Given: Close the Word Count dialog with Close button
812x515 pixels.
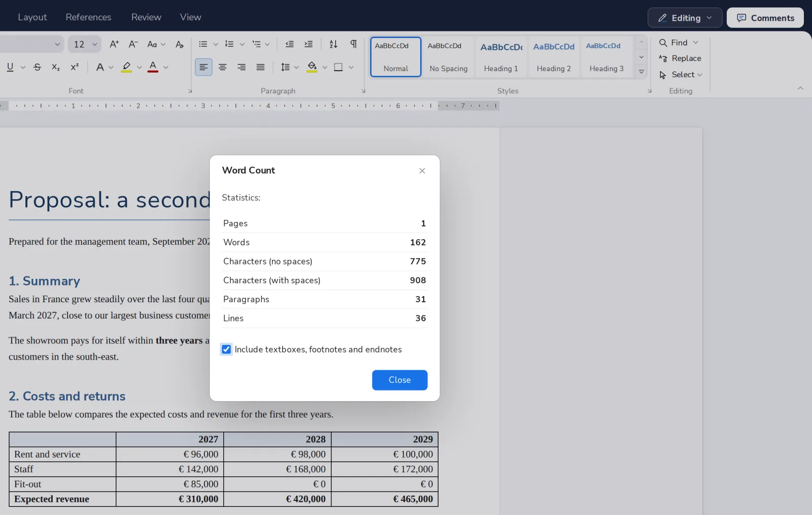Looking at the screenshot, I should (x=400, y=380).
